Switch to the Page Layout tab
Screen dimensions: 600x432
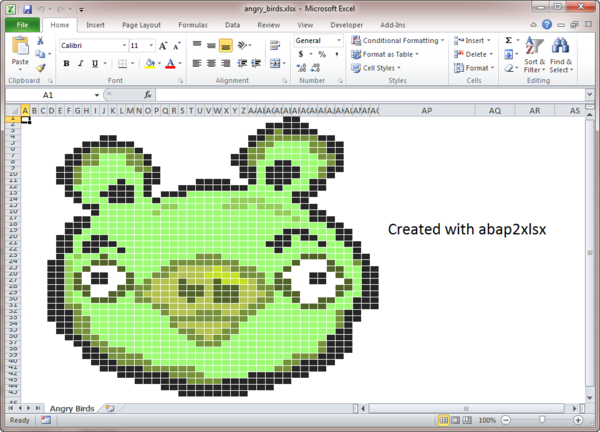point(141,25)
